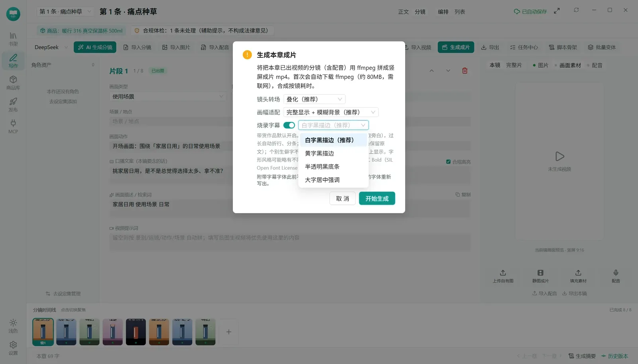
Task: Click the 上传自有图 upload icon
Action: [503, 276]
